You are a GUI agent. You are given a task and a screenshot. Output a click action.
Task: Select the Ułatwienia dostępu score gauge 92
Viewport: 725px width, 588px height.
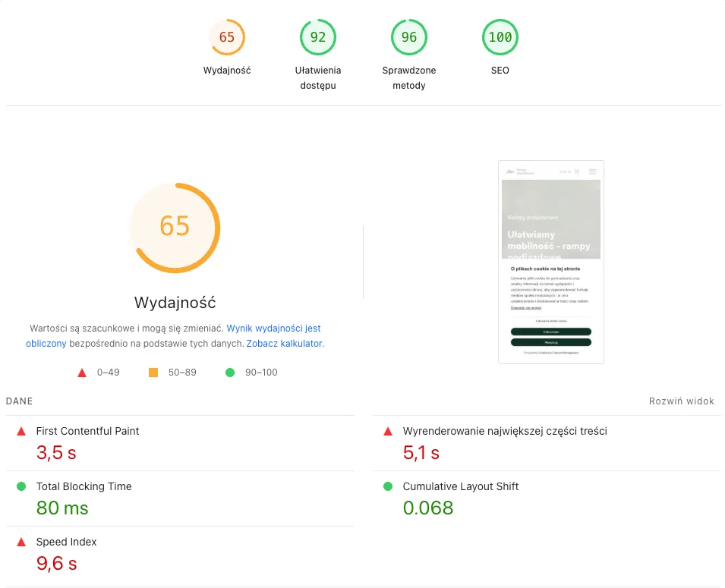[x=318, y=37]
